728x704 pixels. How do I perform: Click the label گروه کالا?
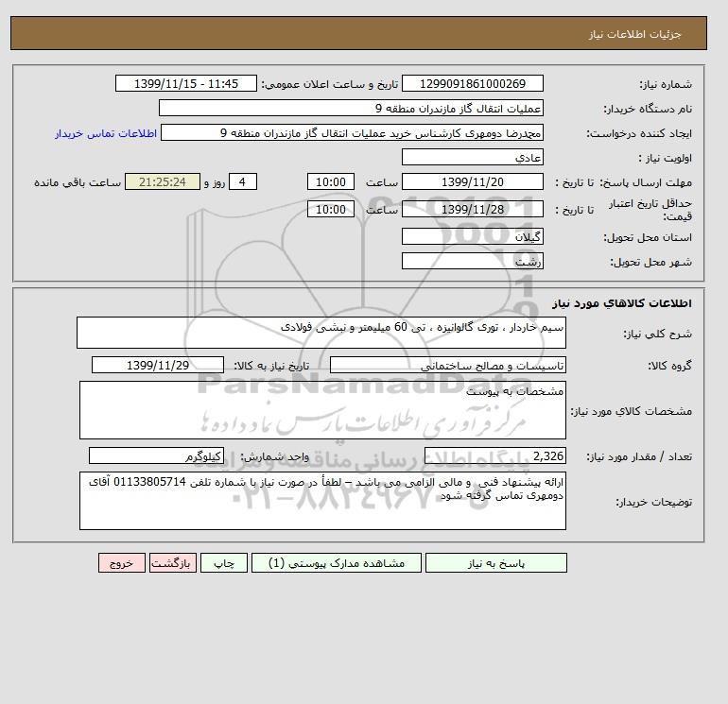point(670,366)
